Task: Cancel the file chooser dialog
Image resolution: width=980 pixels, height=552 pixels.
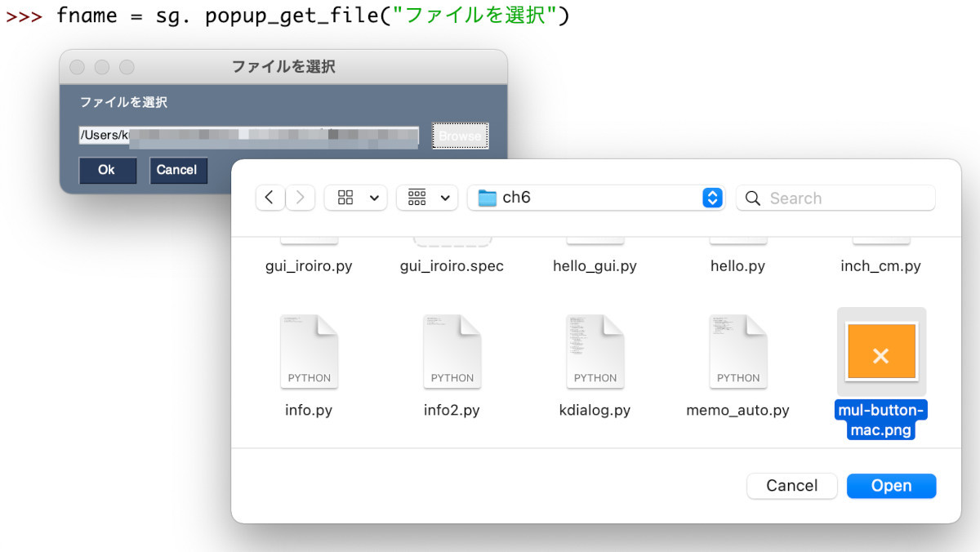Action: click(x=791, y=486)
